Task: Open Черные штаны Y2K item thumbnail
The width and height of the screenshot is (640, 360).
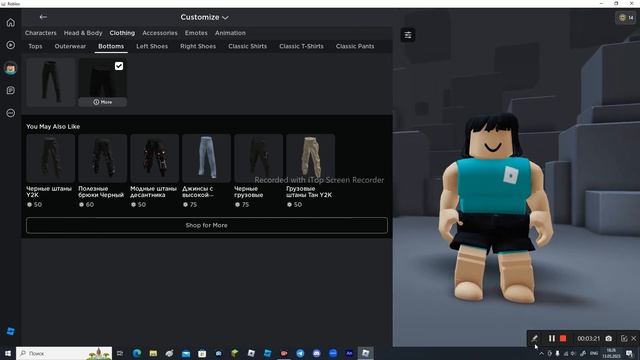Action: (x=51, y=158)
